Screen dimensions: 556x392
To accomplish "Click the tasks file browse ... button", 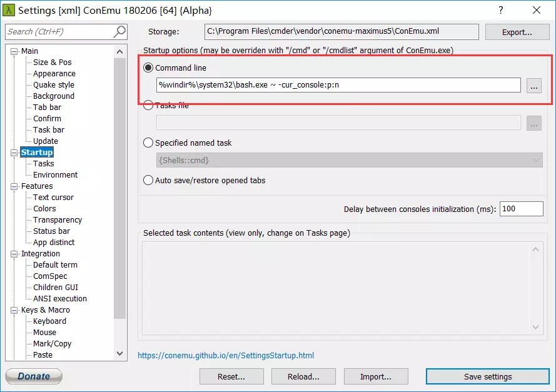I will (x=534, y=123).
